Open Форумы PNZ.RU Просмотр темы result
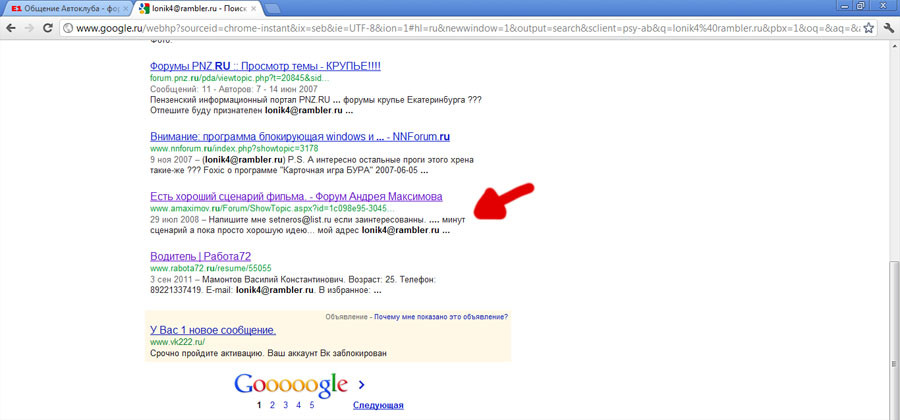The image size is (900, 420). (265, 66)
